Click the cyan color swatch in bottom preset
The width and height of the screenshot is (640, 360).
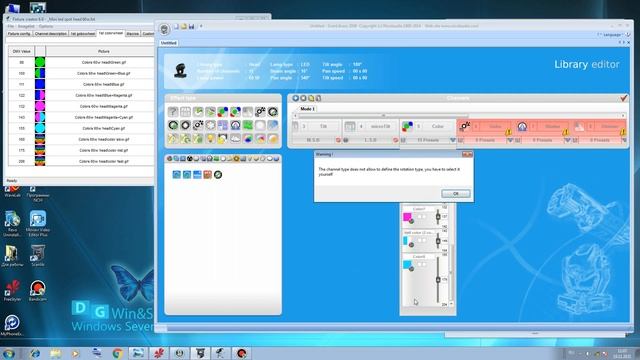pos(407,264)
